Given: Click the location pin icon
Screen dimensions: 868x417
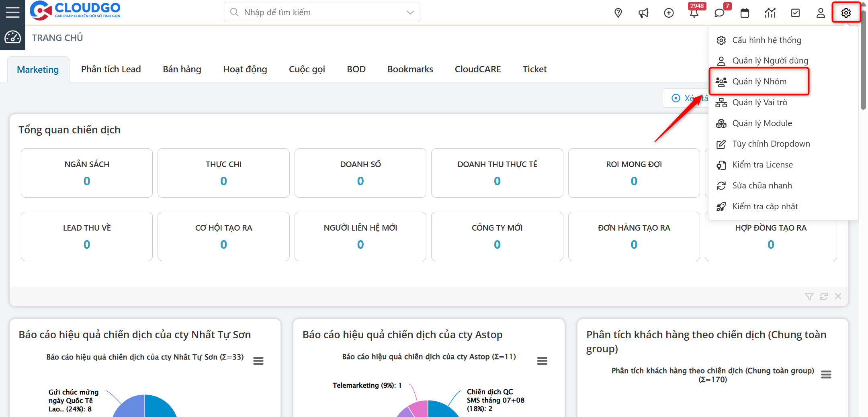Looking at the screenshot, I should click(x=618, y=13).
